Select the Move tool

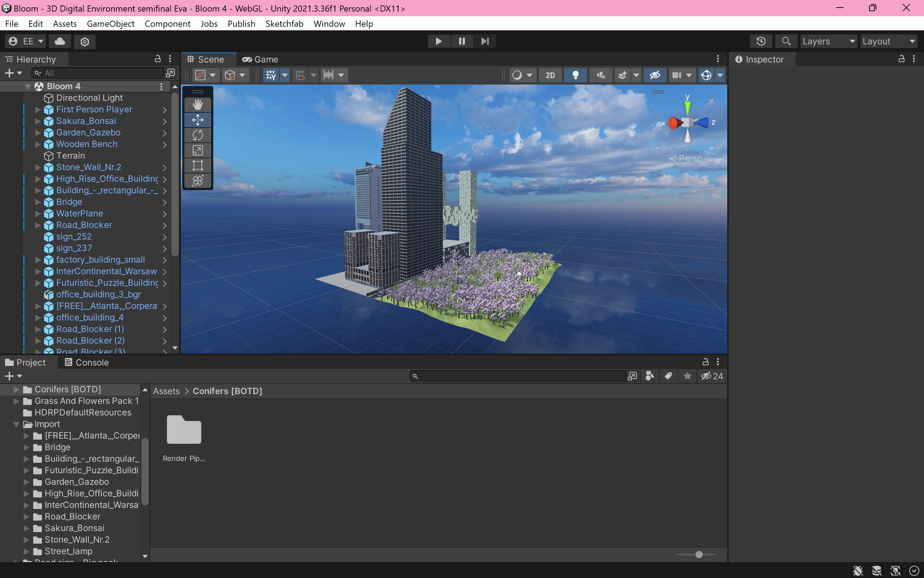click(197, 120)
